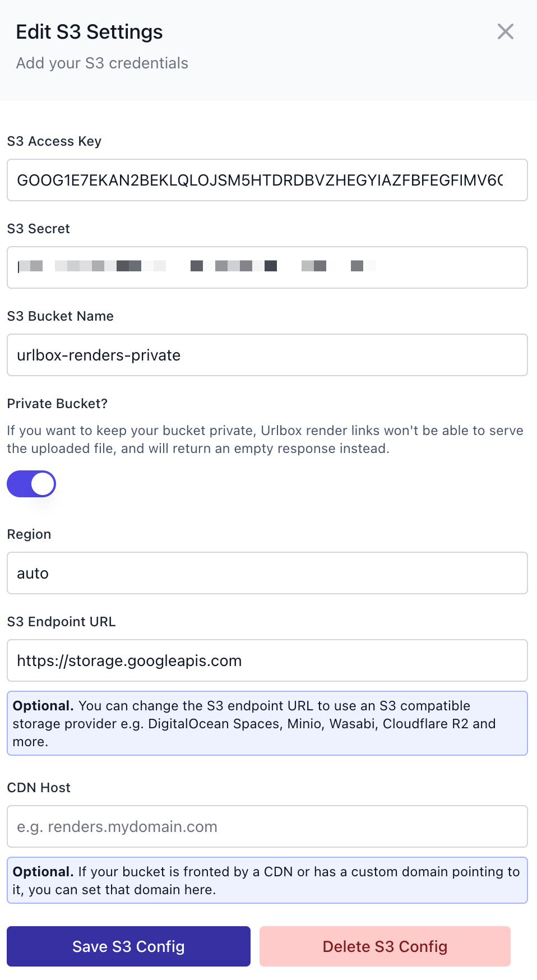Click the S3 Access Key input field

(x=267, y=180)
